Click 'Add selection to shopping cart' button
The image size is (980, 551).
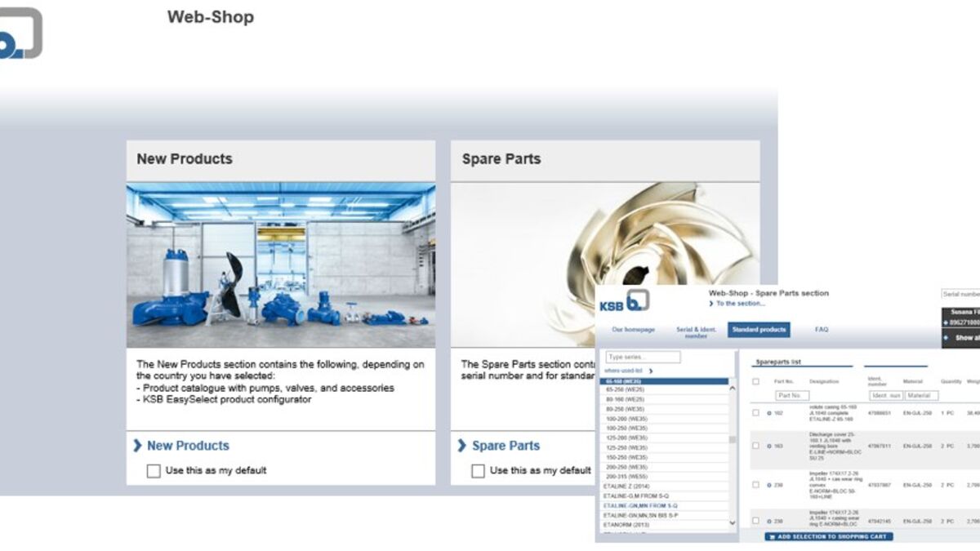click(829, 536)
